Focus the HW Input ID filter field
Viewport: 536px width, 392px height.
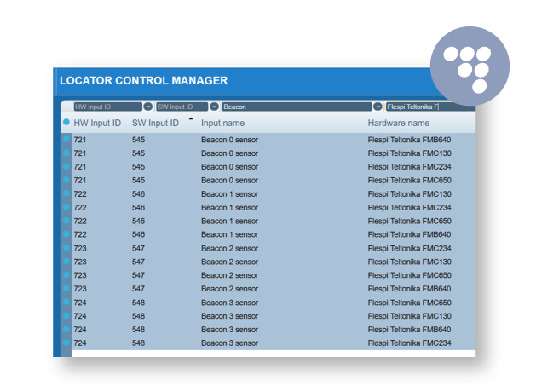107,107
